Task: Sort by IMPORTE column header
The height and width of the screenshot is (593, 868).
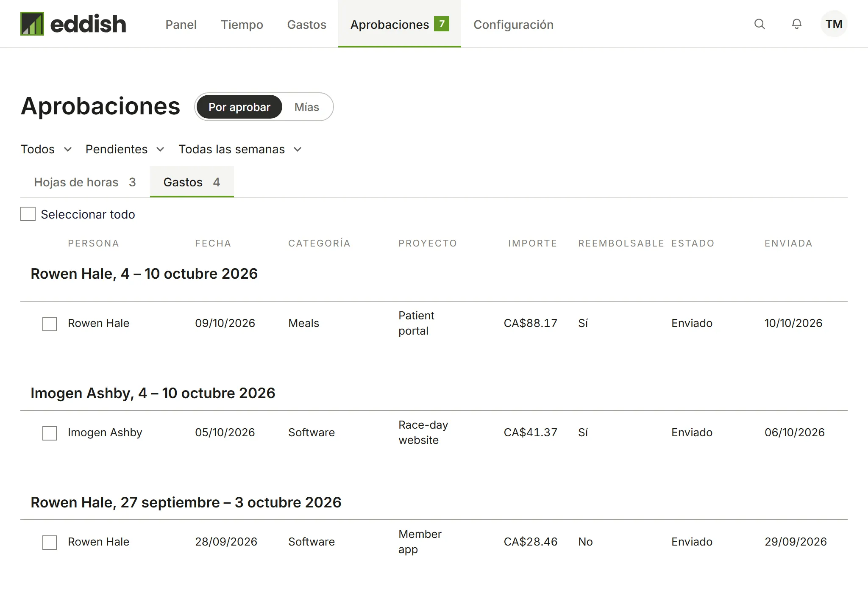Action: pos(532,243)
